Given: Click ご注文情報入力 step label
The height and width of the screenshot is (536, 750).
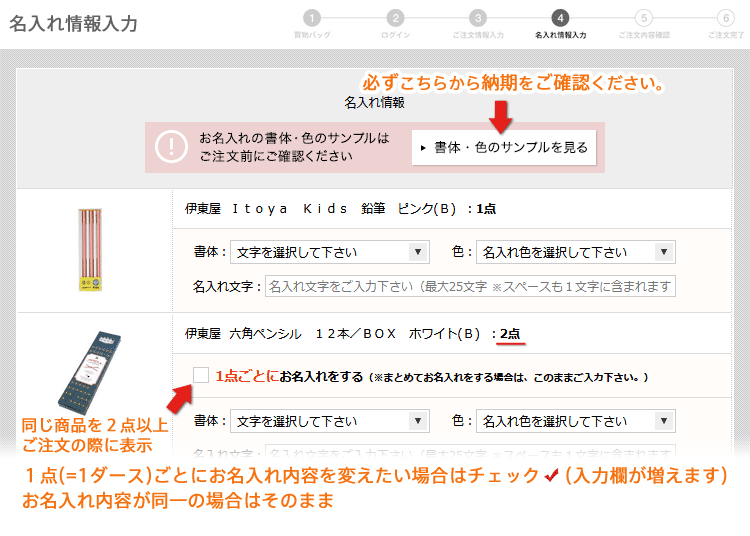Looking at the screenshot, I should point(478,35).
